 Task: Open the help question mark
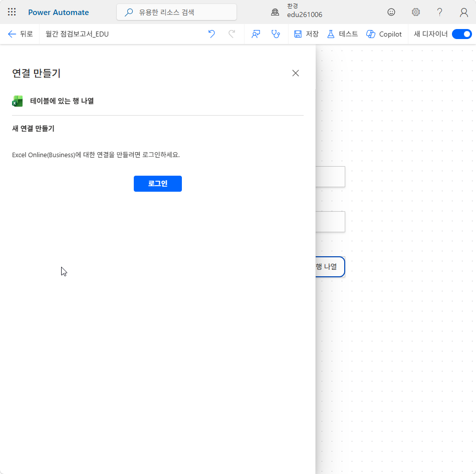[x=439, y=12]
